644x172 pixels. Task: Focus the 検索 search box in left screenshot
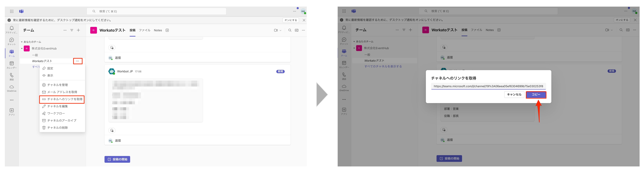[x=157, y=11]
